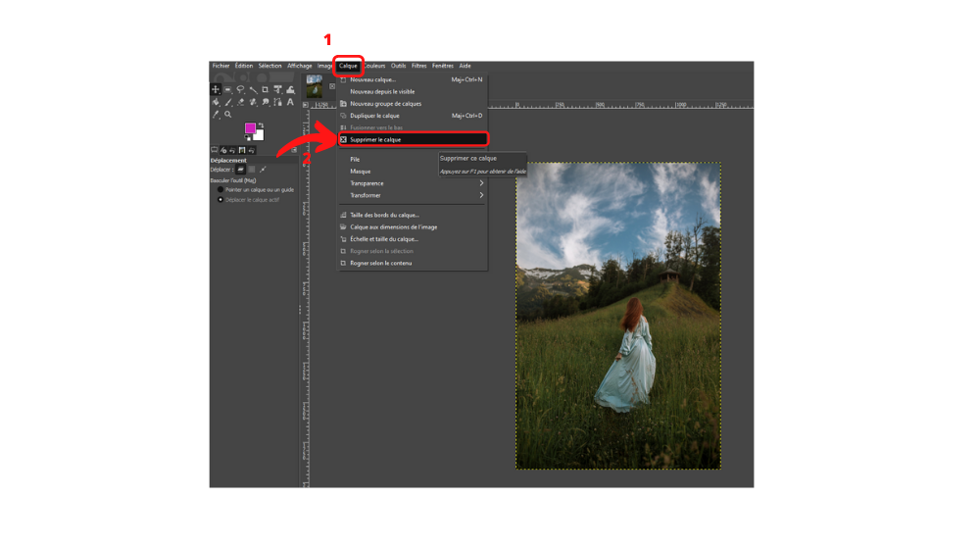Select the Clone stamp tool
Viewport: 980px width, 549px height.
click(x=253, y=102)
